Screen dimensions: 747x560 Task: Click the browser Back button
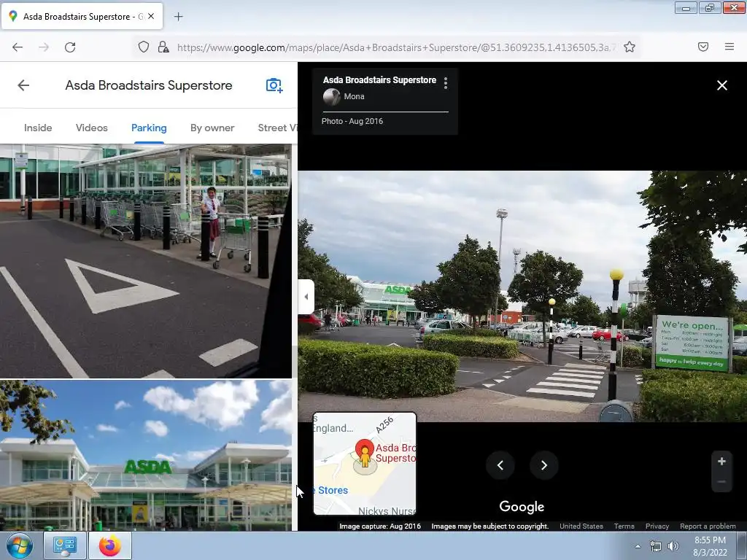18,47
